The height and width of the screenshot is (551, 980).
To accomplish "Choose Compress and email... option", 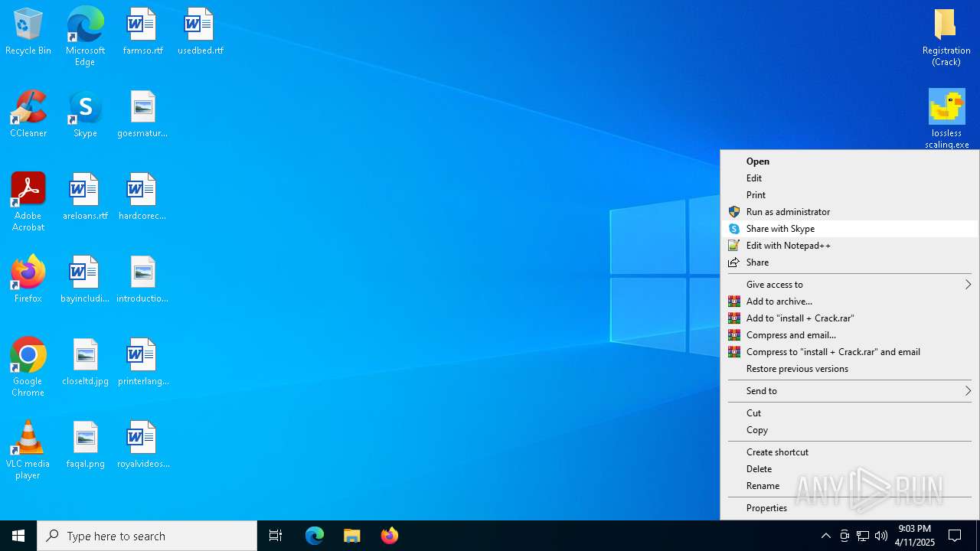I will [850, 335].
